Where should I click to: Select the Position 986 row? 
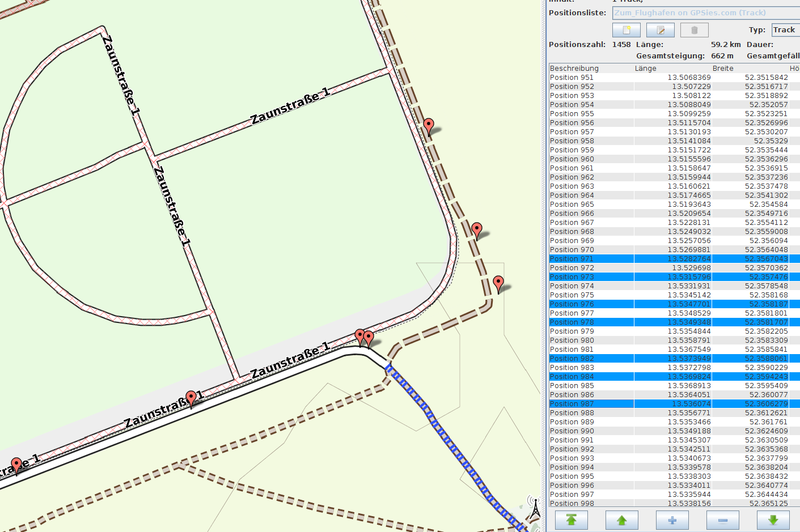tap(674, 395)
